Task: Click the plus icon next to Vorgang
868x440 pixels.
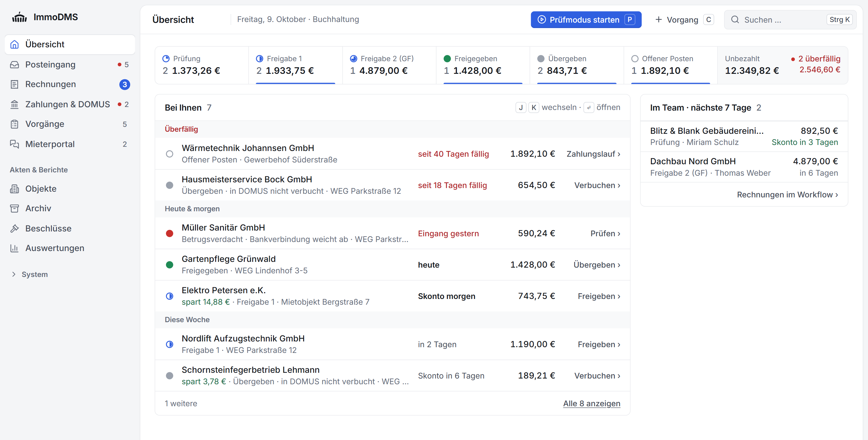Action: pyautogui.click(x=659, y=20)
